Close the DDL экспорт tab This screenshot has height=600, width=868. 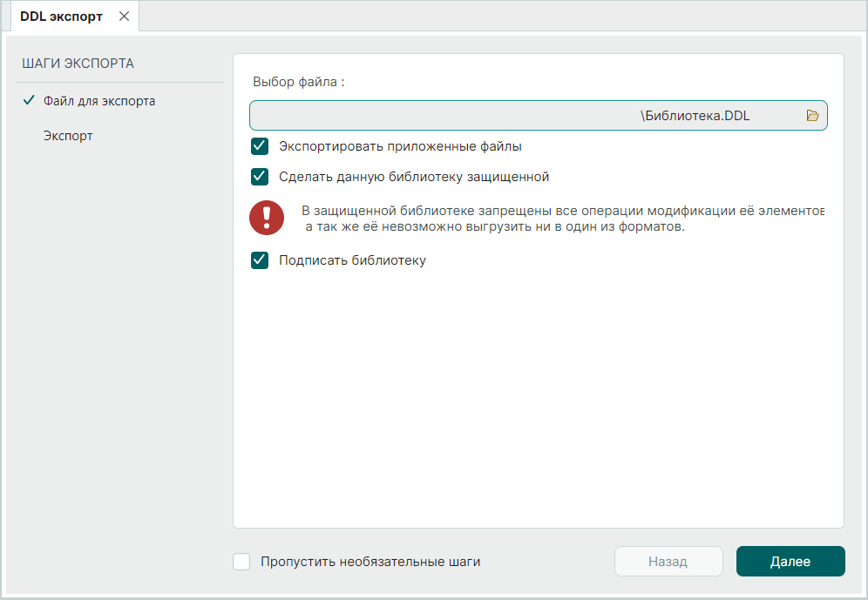point(124,17)
